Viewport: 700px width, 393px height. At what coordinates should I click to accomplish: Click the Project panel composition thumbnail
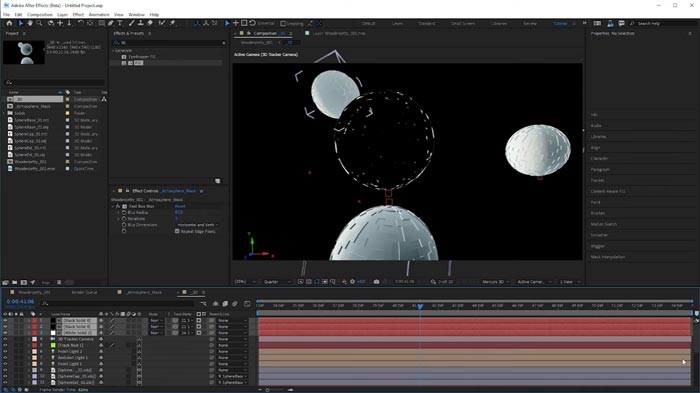(24, 52)
